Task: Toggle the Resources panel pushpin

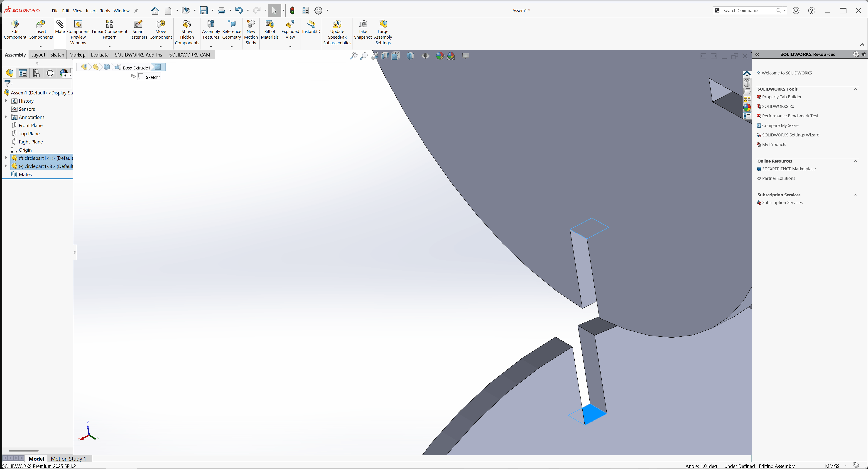Action: 863,54
